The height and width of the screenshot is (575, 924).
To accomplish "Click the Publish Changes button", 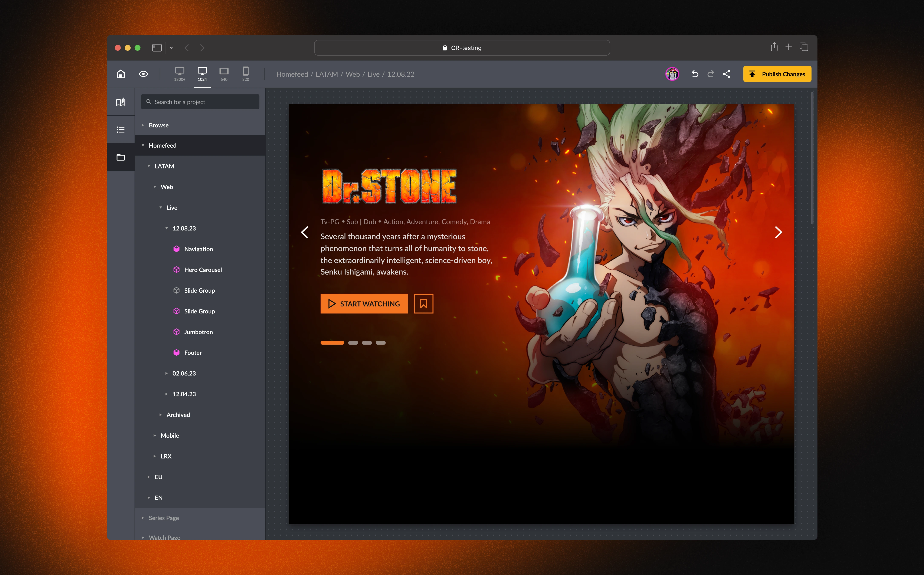I will [x=777, y=74].
